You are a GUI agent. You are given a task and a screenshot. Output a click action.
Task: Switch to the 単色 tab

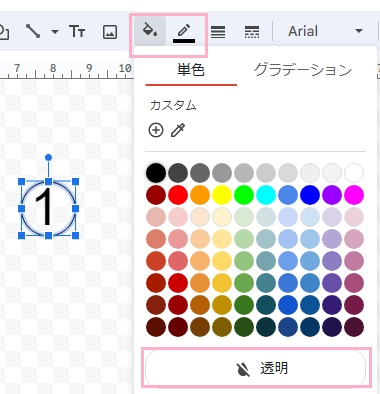191,70
